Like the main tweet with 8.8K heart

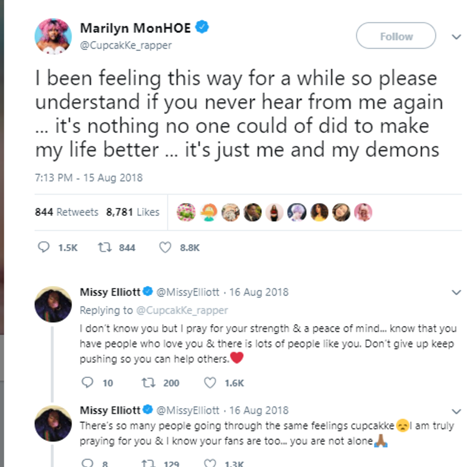pyautogui.click(x=166, y=248)
